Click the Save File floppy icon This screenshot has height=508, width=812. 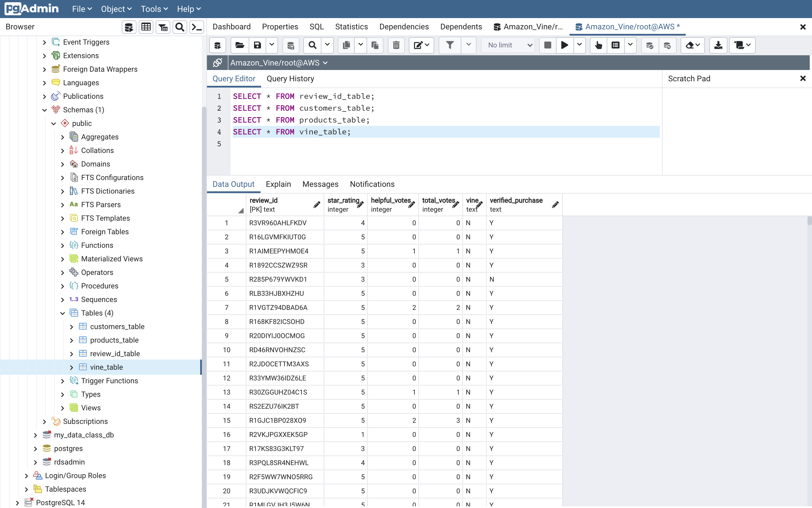point(257,45)
